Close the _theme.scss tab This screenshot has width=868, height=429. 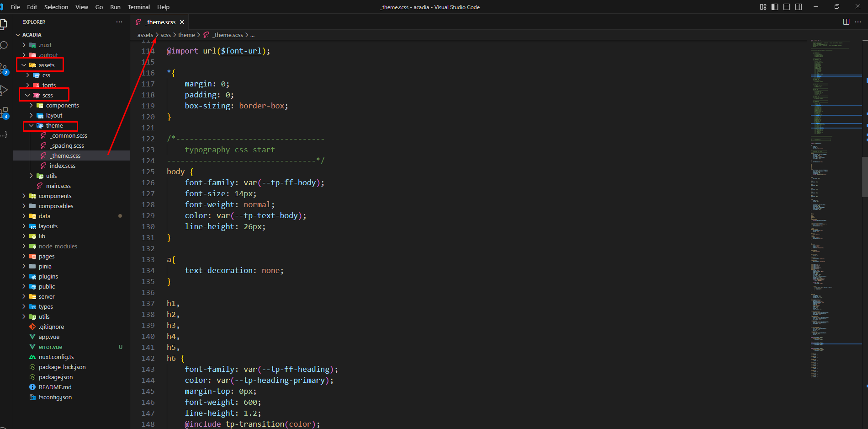tap(182, 22)
